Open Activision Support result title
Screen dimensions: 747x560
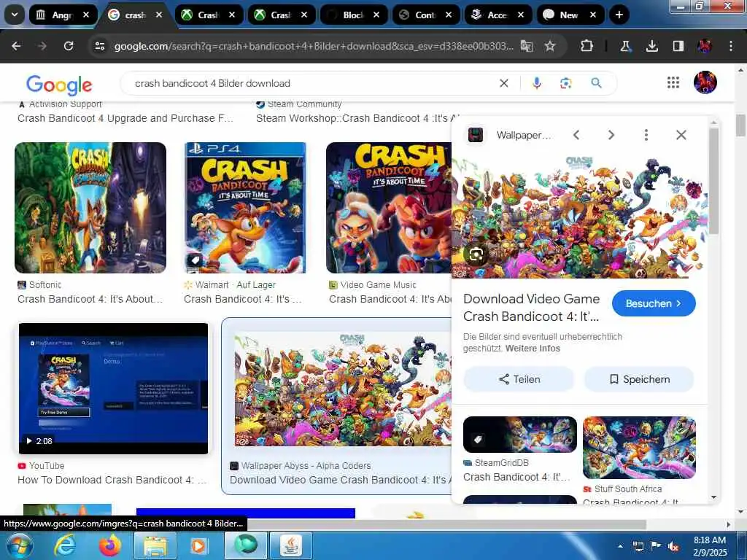coord(125,118)
